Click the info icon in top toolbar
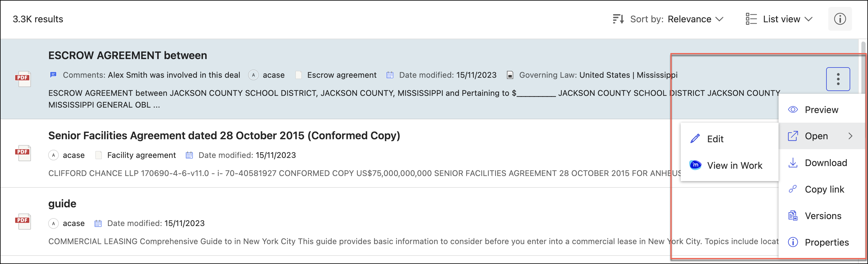This screenshot has width=868, height=264. (x=840, y=19)
